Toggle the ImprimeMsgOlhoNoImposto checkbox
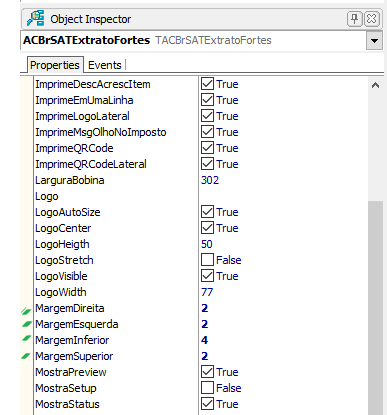The height and width of the screenshot is (415, 387). click(207, 132)
